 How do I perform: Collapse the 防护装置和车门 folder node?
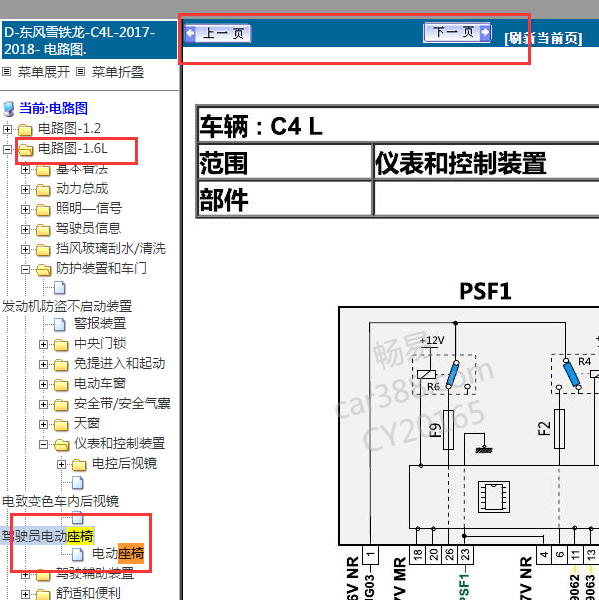(25, 269)
